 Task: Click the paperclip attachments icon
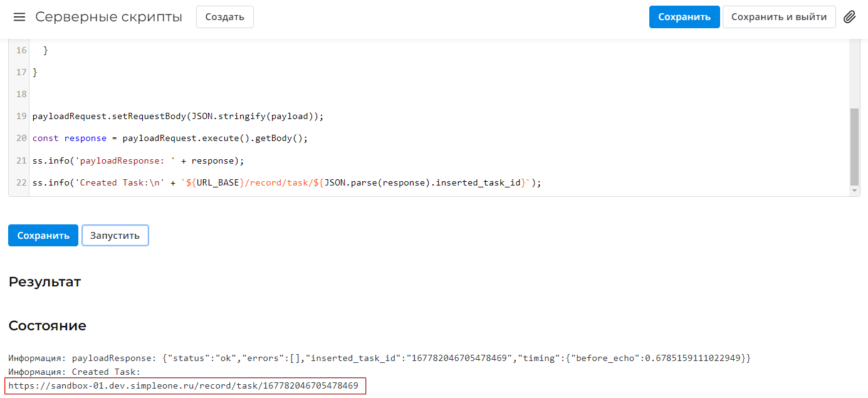click(x=849, y=17)
